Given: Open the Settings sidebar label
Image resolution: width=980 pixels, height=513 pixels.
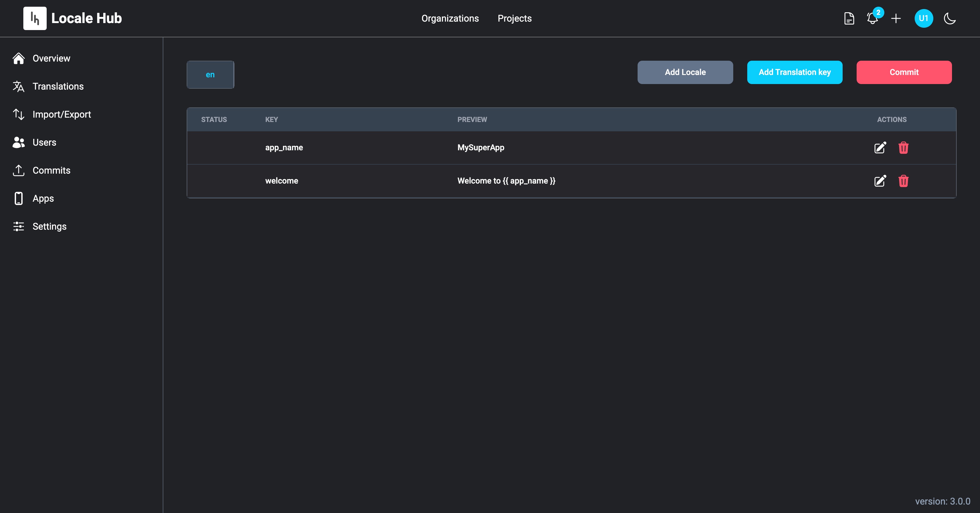Looking at the screenshot, I should [50, 226].
